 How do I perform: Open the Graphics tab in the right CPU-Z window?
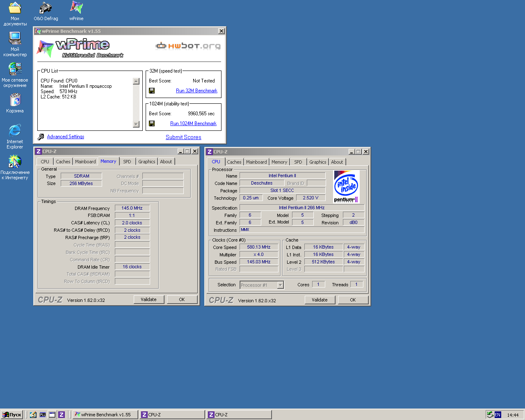tap(318, 162)
